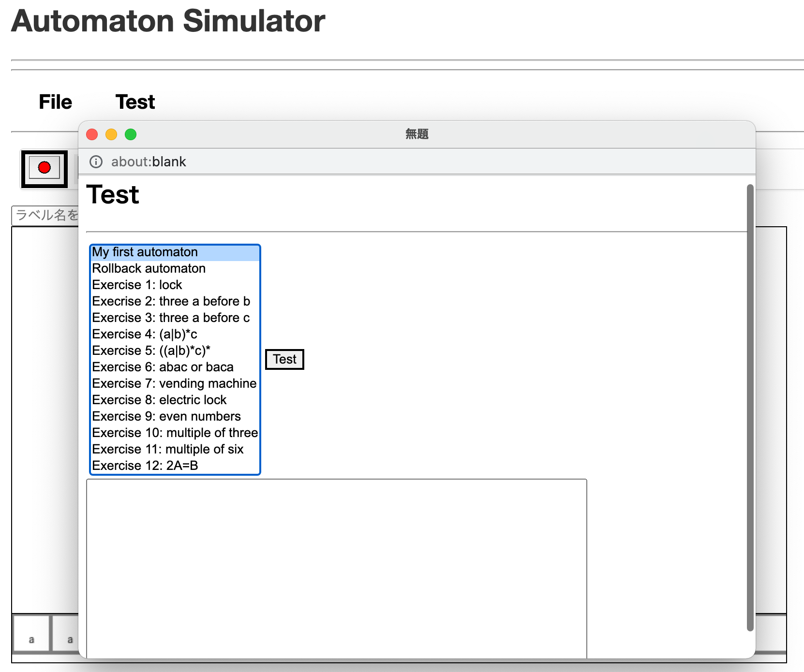The image size is (804, 672).
Task: Select 'Exercise 7: vending machine' entry
Action: pos(175,384)
